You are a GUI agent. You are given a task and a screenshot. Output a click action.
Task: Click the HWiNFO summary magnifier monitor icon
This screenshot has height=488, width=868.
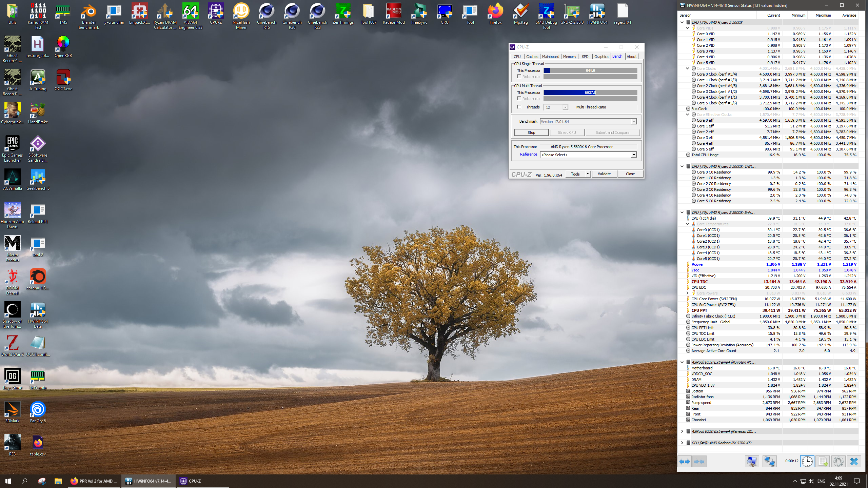point(751,462)
